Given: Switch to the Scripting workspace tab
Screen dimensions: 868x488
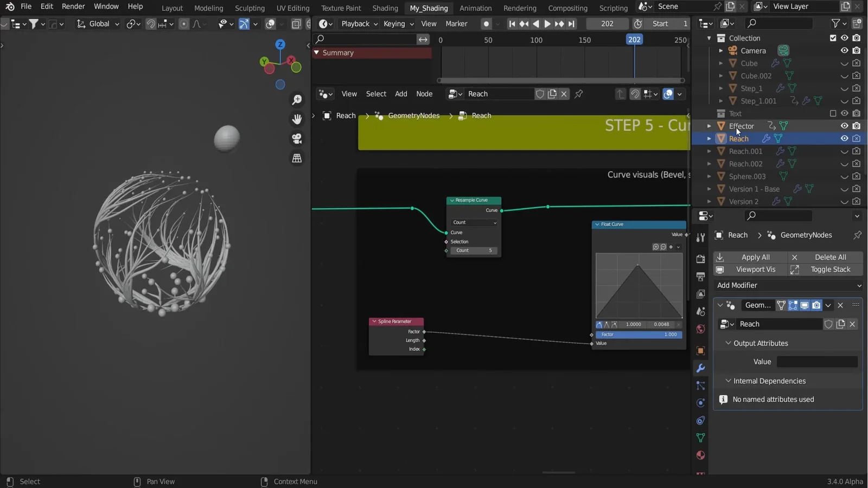Looking at the screenshot, I should 612,8.
